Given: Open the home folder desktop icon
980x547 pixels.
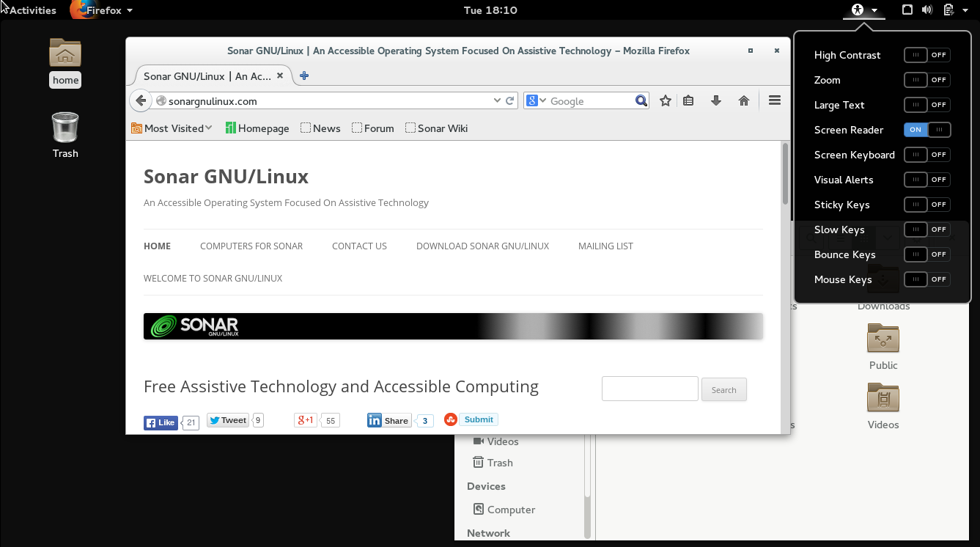Looking at the screenshot, I should [65, 53].
